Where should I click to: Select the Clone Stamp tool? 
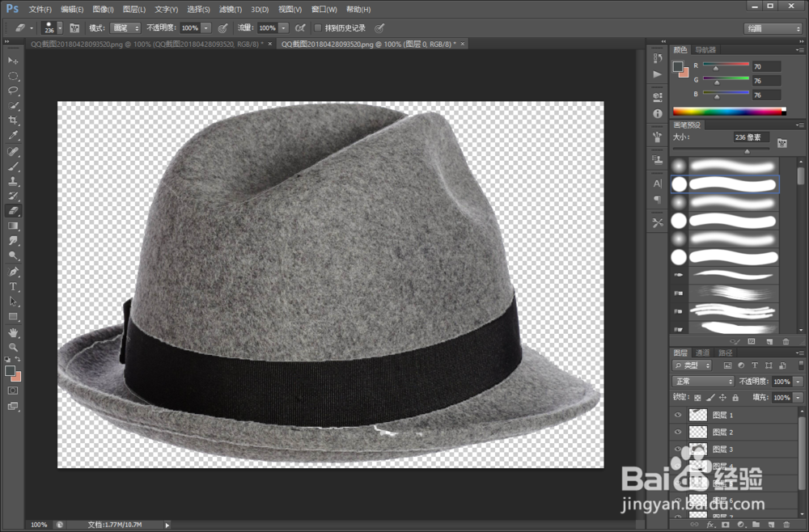point(13,181)
